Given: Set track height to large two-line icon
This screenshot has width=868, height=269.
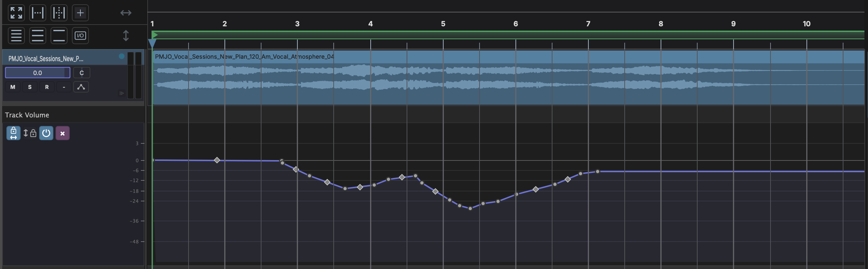Looking at the screenshot, I should pyautogui.click(x=59, y=36).
